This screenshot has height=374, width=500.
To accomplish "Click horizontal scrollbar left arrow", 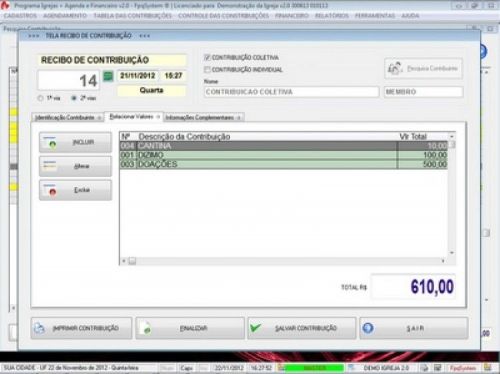I will click(x=124, y=261).
